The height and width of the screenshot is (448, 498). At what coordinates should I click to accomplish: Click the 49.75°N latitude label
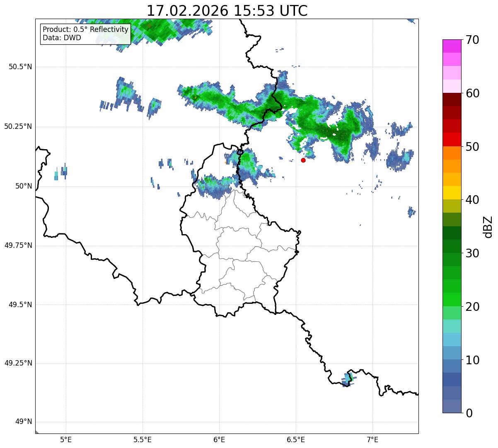click(18, 245)
